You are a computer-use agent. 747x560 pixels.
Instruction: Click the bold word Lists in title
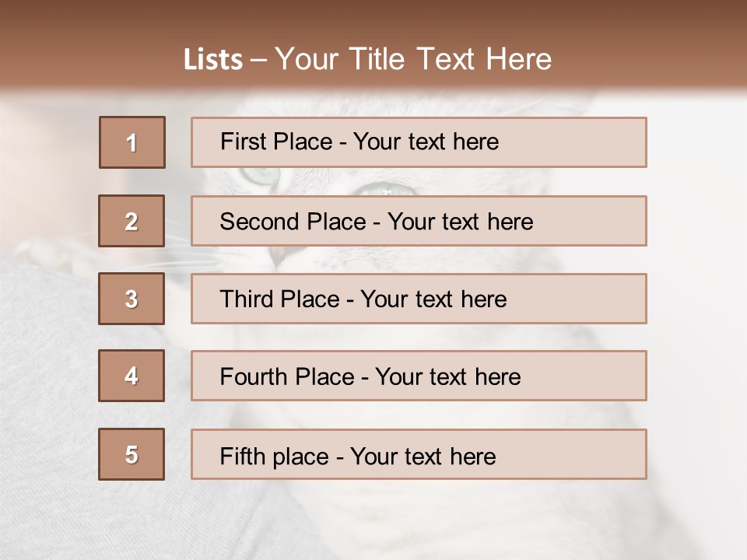[x=213, y=59]
